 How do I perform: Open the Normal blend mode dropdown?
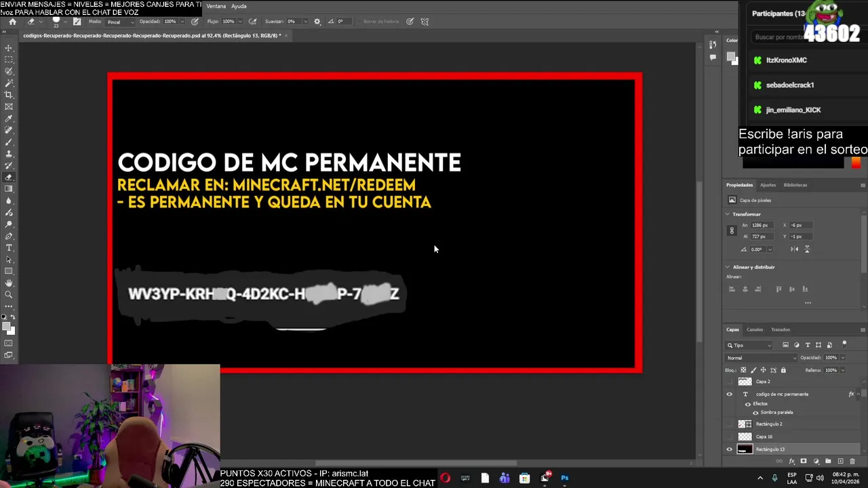[x=760, y=358]
